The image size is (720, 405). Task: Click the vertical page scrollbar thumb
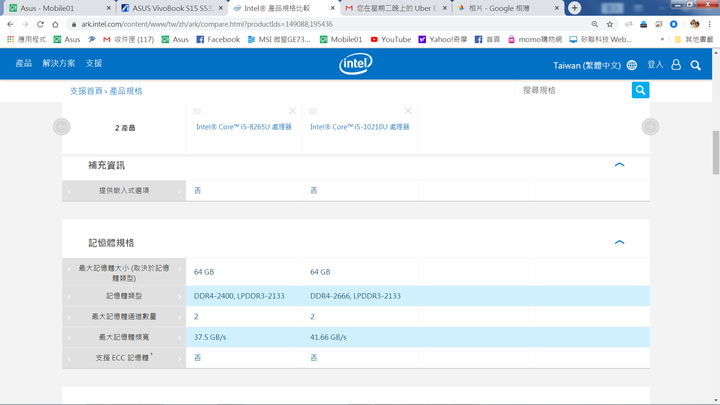[715, 152]
